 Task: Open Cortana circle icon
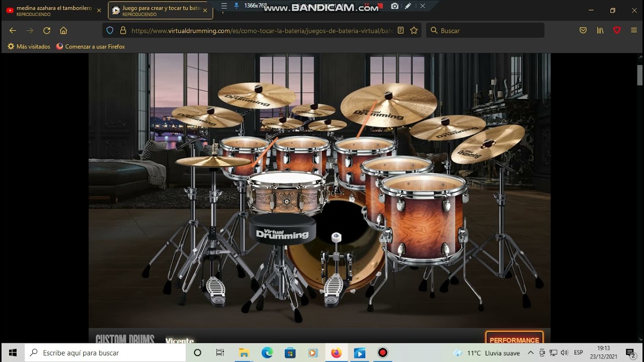coord(198,353)
